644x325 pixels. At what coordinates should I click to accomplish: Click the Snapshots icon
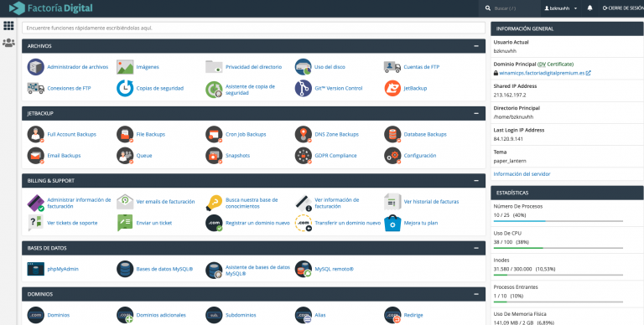[214, 156]
